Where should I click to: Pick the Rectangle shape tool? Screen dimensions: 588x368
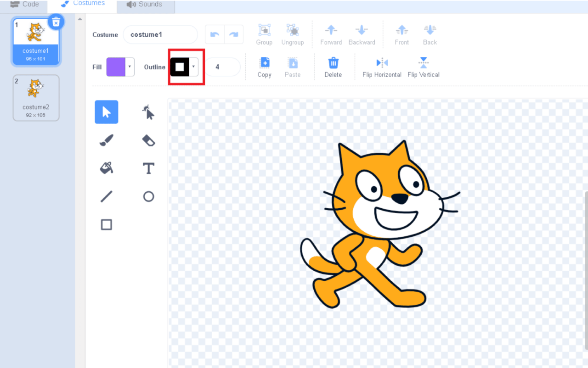pyautogui.click(x=106, y=224)
